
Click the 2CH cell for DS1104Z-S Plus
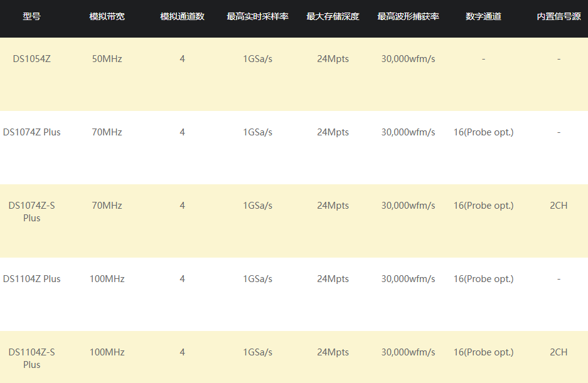[x=559, y=352]
